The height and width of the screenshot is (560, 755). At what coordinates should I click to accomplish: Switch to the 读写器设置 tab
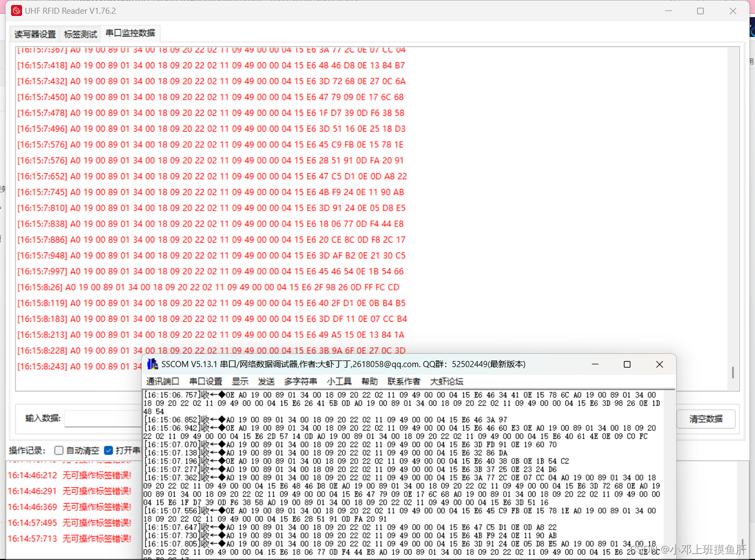coord(35,34)
